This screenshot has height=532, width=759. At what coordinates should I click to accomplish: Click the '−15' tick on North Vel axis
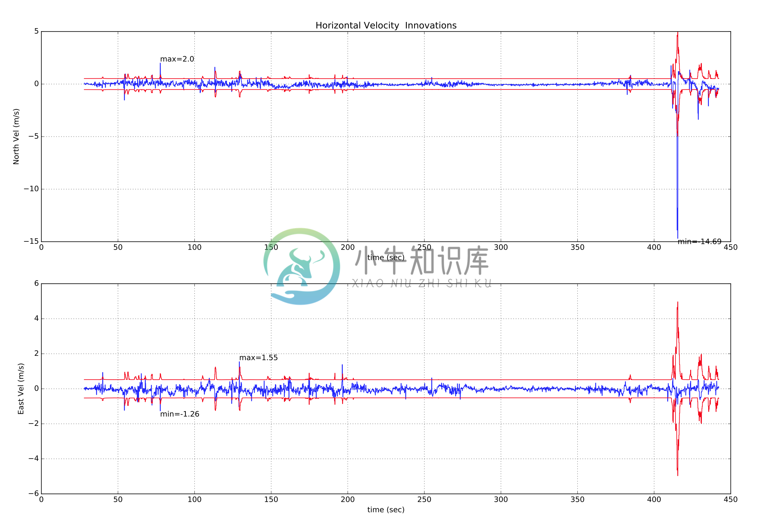31,241
